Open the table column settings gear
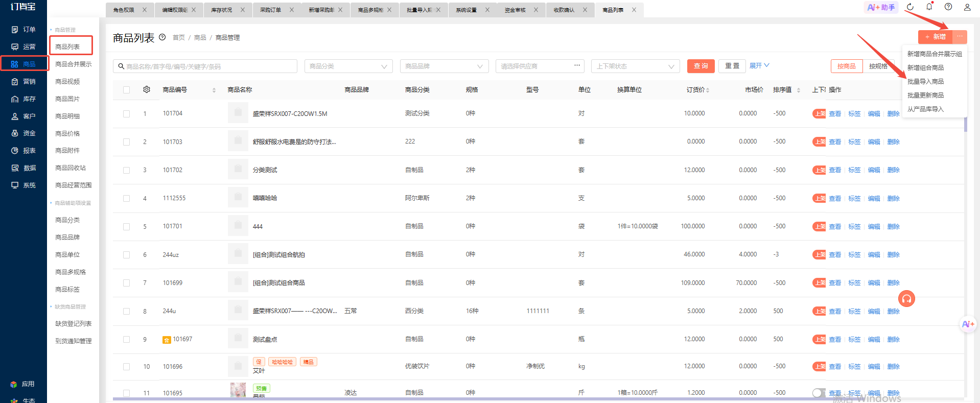 (x=147, y=89)
